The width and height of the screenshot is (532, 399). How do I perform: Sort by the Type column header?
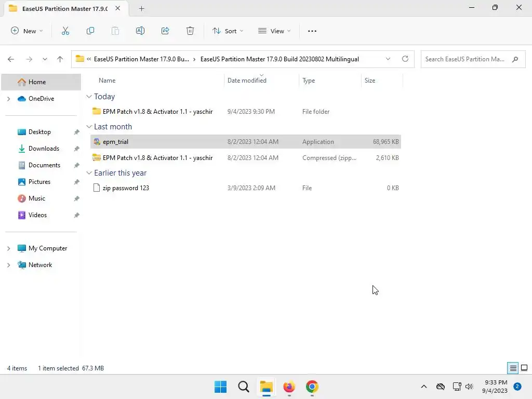pyautogui.click(x=309, y=81)
